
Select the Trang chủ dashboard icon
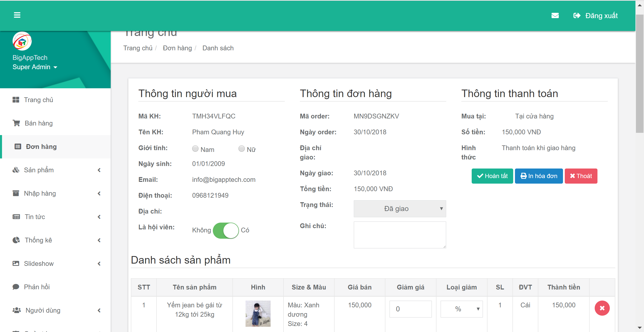coord(16,100)
